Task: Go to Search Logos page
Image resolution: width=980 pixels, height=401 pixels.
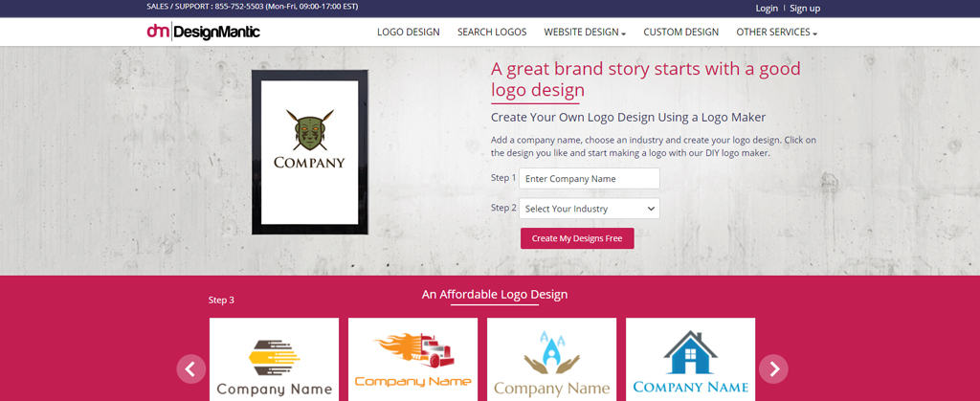Action: pyautogui.click(x=492, y=32)
